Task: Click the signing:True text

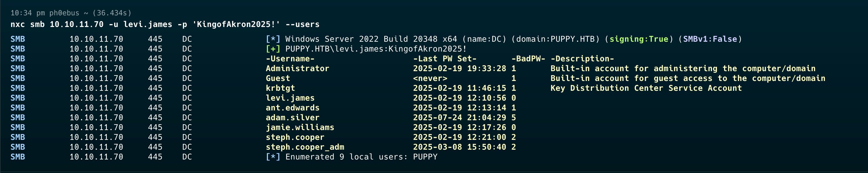Action: click(638, 39)
